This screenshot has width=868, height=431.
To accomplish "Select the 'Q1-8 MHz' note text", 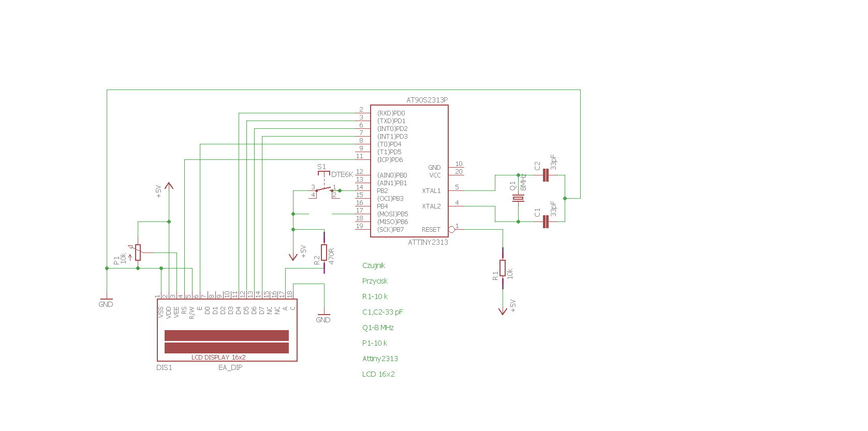I will (x=378, y=328).
